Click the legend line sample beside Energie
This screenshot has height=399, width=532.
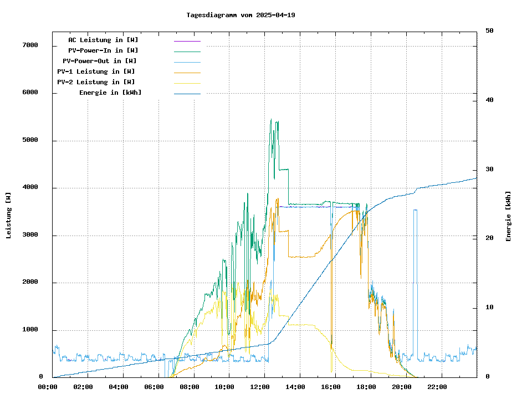click(x=187, y=94)
